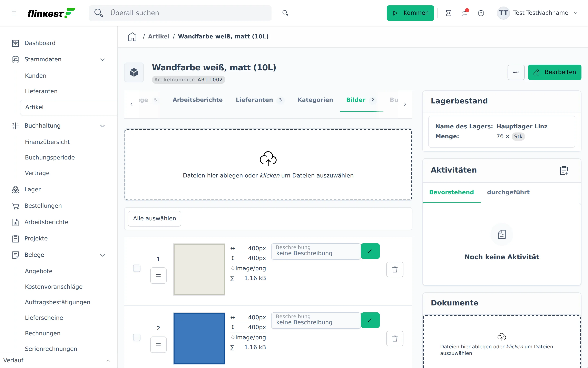The width and height of the screenshot is (588, 368).
Task: Click the magnifier search icon right of search field
Action: [x=285, y=13]
